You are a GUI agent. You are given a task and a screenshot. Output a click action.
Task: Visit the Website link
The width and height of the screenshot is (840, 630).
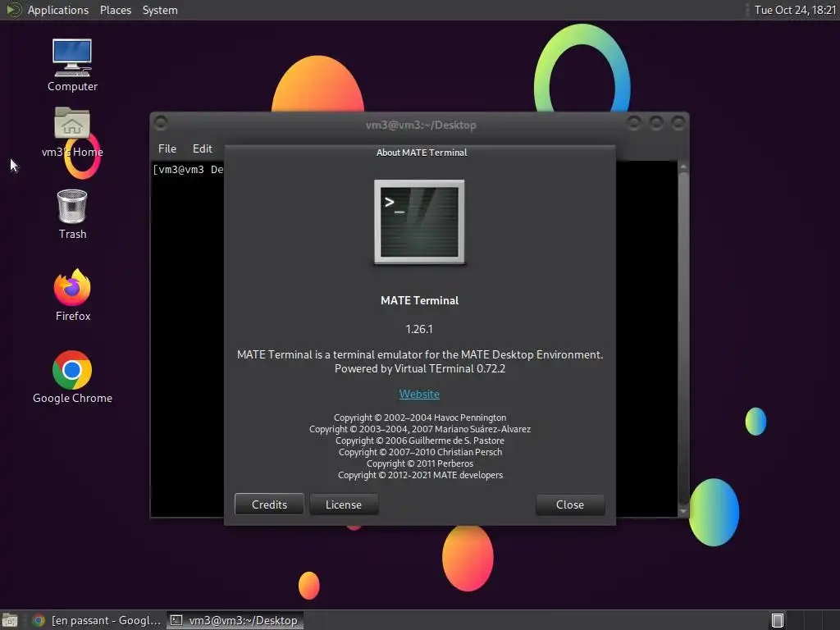click(419, 394)
